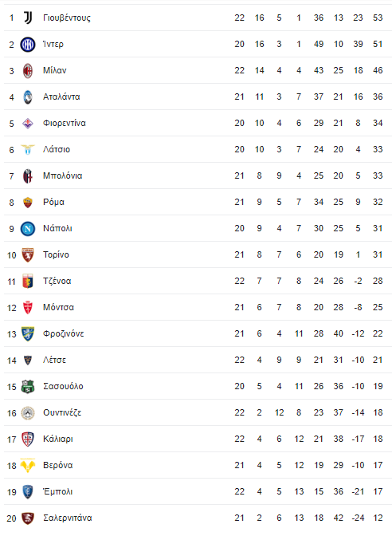Click the Cagliari club crest icon
Screen dimensions: 392x536
pyautogui.click(x=28, y=439)
